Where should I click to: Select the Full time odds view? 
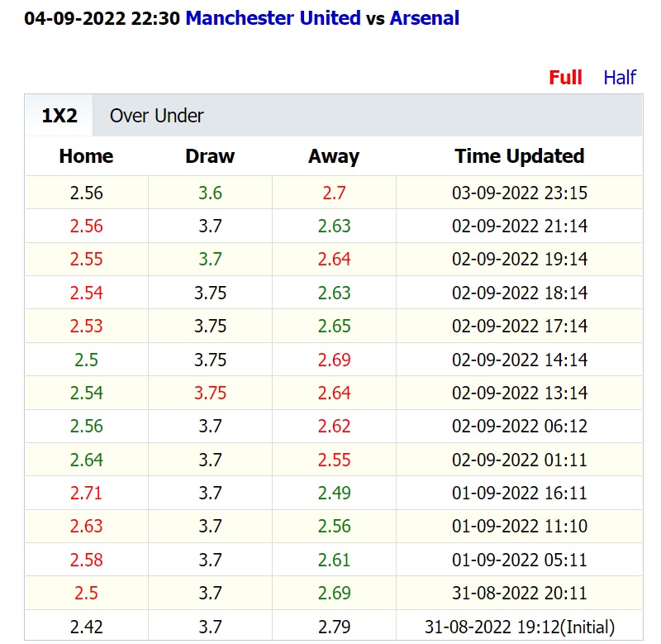565,78
